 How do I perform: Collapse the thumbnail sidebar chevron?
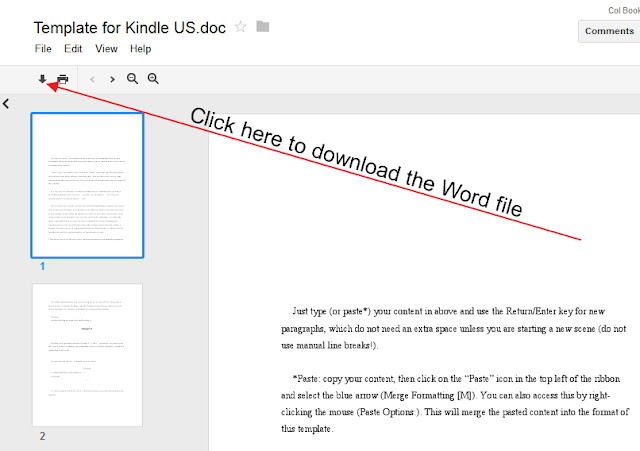tap(6, 104)
